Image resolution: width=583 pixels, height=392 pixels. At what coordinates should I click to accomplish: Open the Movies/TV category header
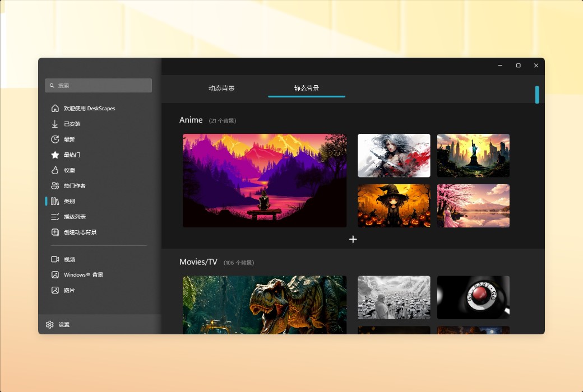coord(198,262)
